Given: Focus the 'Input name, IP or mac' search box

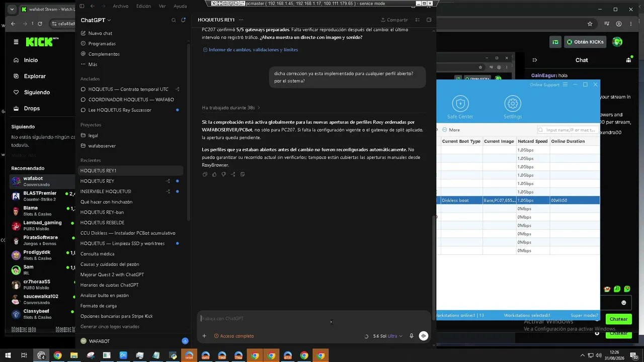Looking at the screenshot, I should 568,130.
